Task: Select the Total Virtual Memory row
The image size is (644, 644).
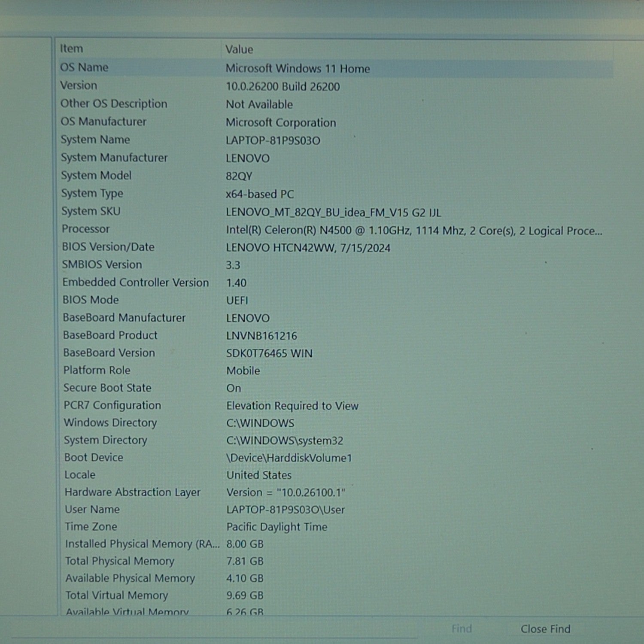Action: pyautogui.click(x=335, y=595)
